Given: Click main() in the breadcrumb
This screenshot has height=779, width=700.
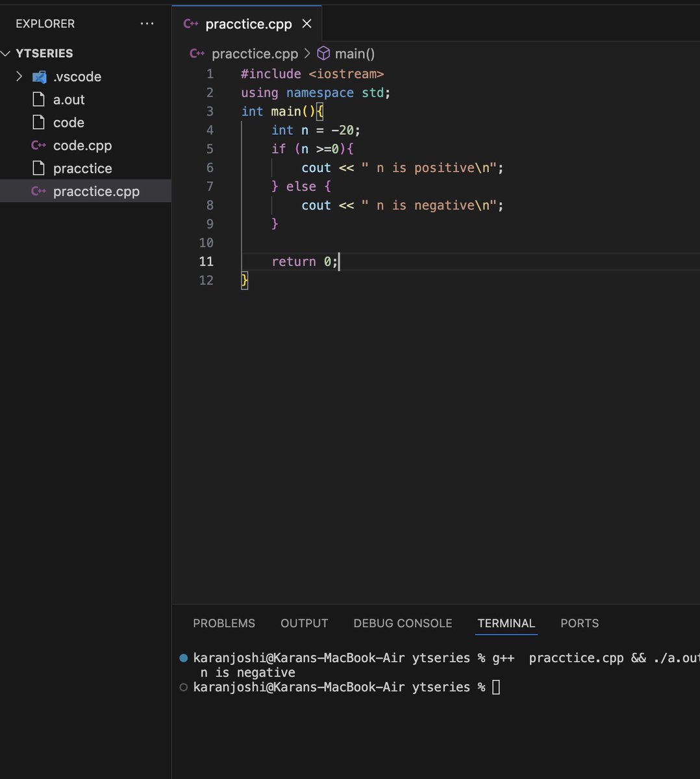Looking at the screenshot, I should 355,54.
